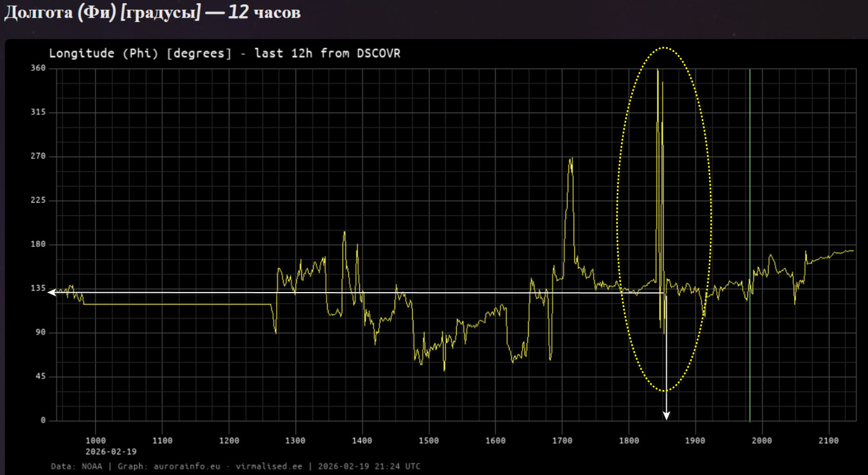
Task: Click the Russian heading "Долгота (Фи)" above the chart
Action: [x=60, y=12]
